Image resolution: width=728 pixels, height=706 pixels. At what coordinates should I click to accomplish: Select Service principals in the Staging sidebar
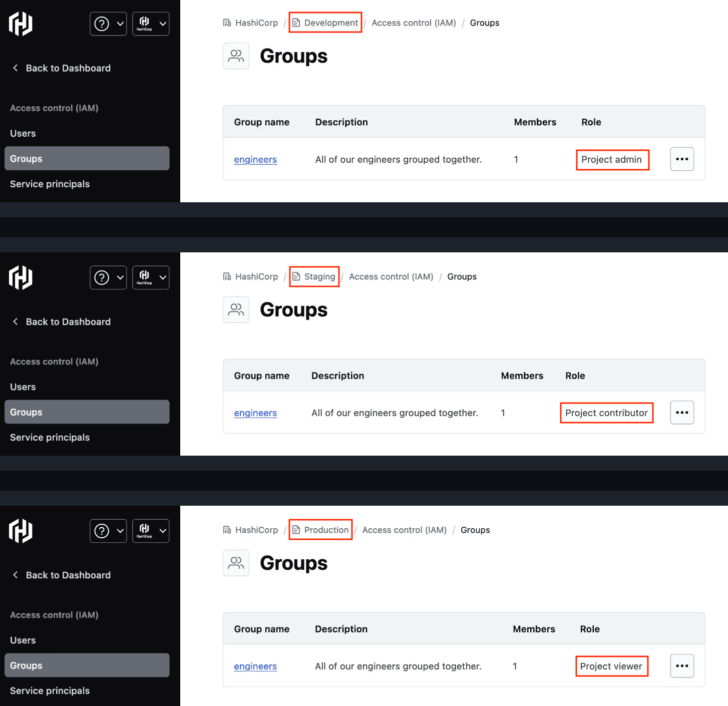tap(50, 438)
